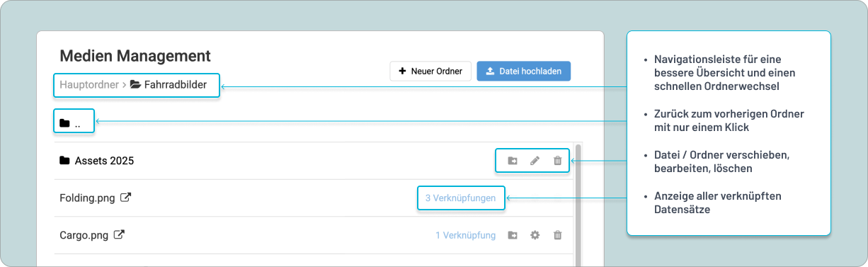Select the Cargo.png file name

[x=85, y=234]
